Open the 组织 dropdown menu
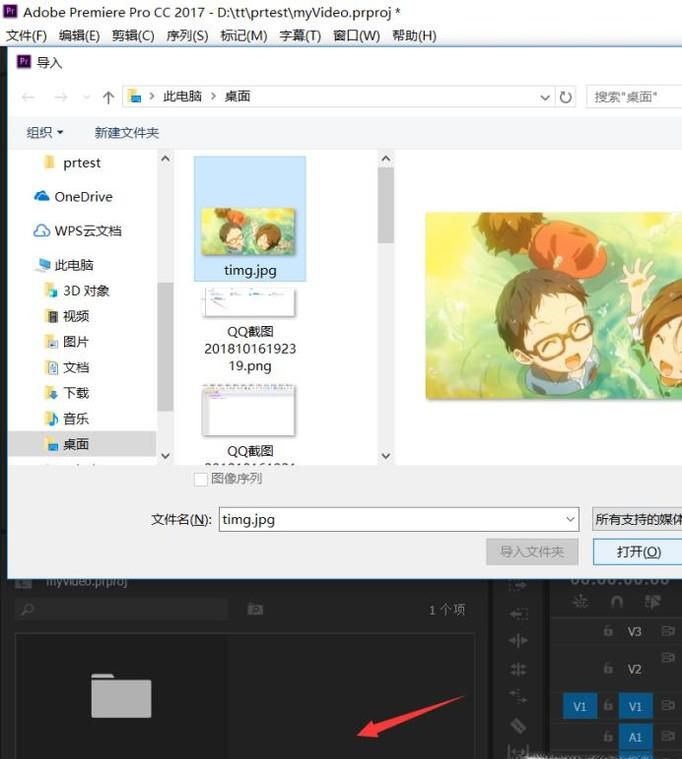This screenshot has height=759, width=682. 45,133
